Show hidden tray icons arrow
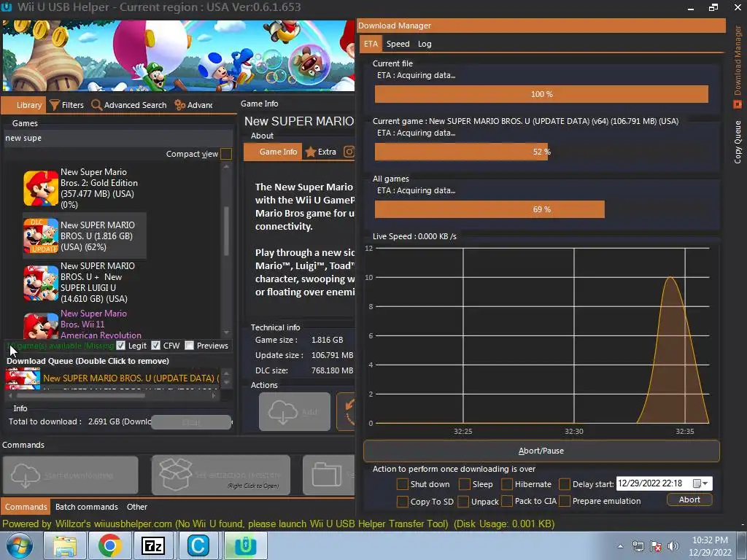 [x=620, y=546]
